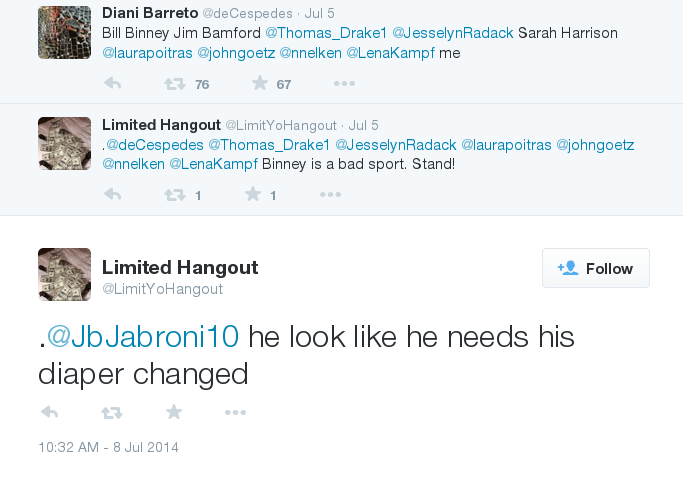Favorite the 'diaper changed' main tweet
The height and width of the screenshot is (485, 683).
[174, 412]
